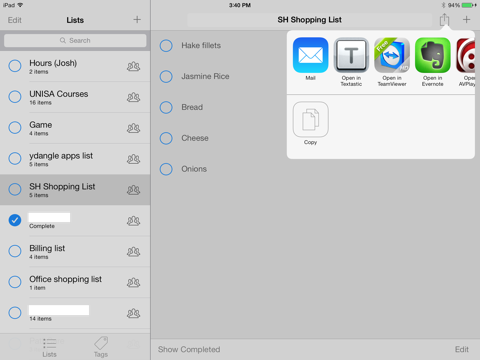Tap the battery indicator in status bar
The image size is (480, 360).
(468, 5)
